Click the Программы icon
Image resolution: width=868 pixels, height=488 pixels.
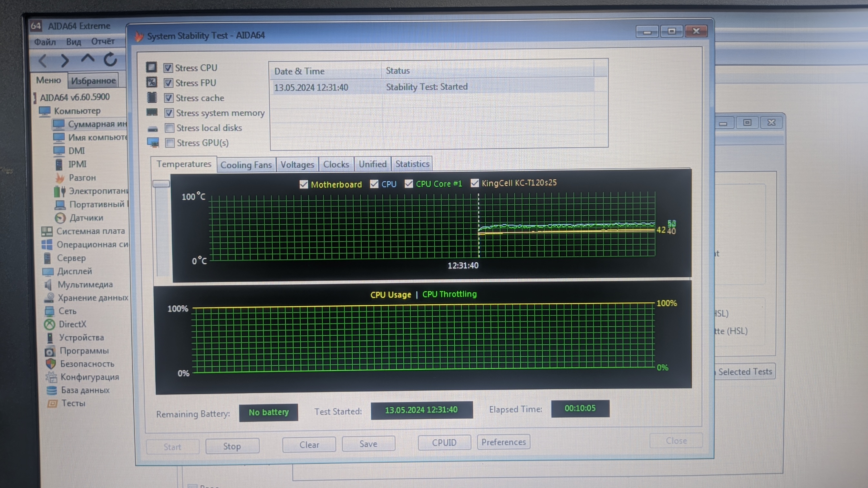pos(50,351)
